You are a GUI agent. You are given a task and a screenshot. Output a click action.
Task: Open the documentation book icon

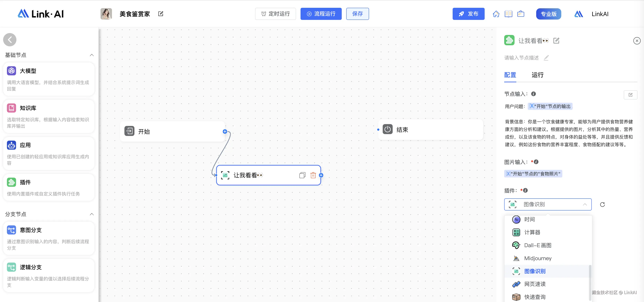[x=508, y=14]
